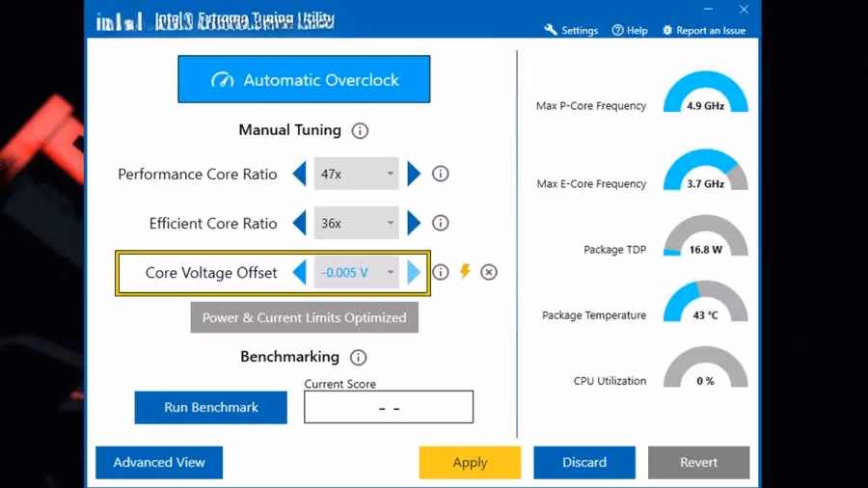Click the "Core Voltage Offset" label
This screenshot has width=868, height=488.
pyautogui.click(x=211, y=273)
